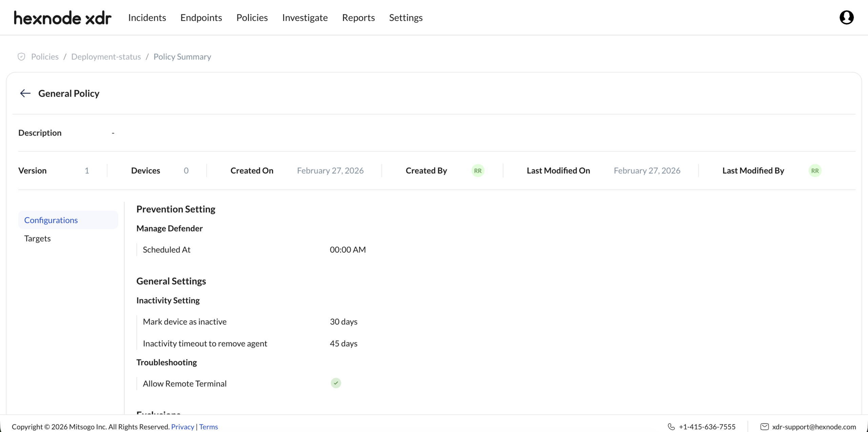Click the Description label
Viewport: 868px width, 432px height.
[x=40, y=133]
